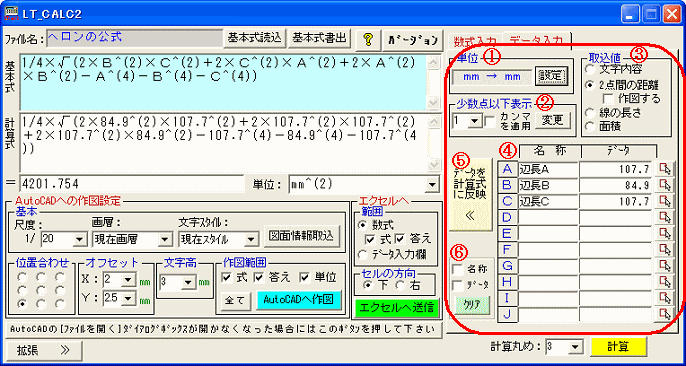Select variable button E

pyautogui.click(x=507, y=234)
